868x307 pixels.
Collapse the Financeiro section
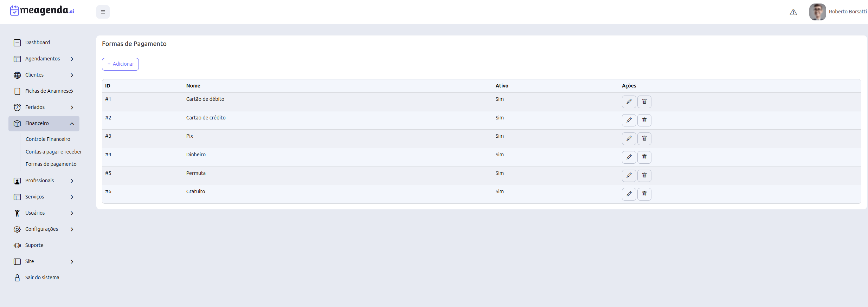point(44,123)
